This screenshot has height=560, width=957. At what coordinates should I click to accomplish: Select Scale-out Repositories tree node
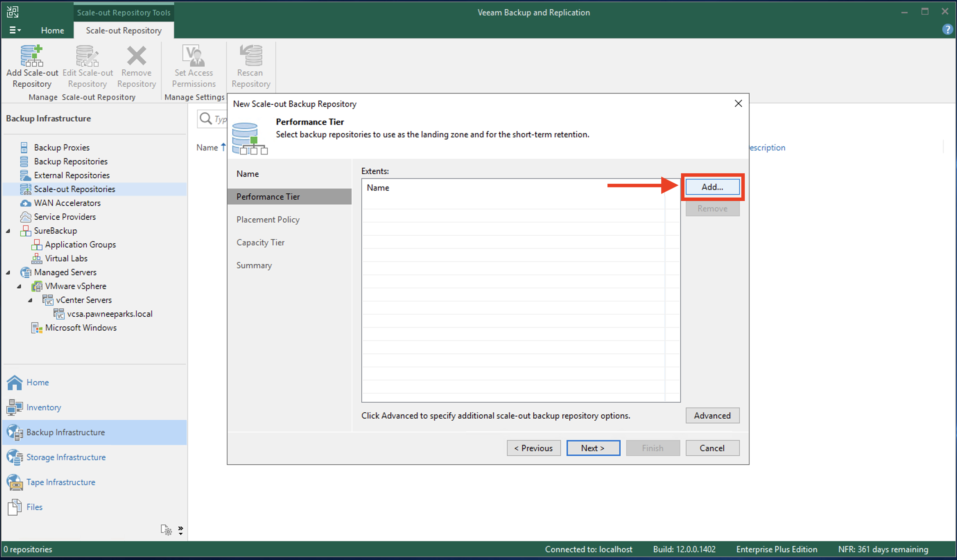pyautogui.click(x=75, y=189)
